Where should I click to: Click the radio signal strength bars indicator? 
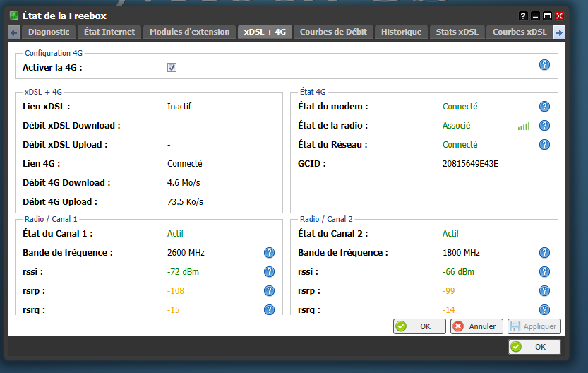523,126
